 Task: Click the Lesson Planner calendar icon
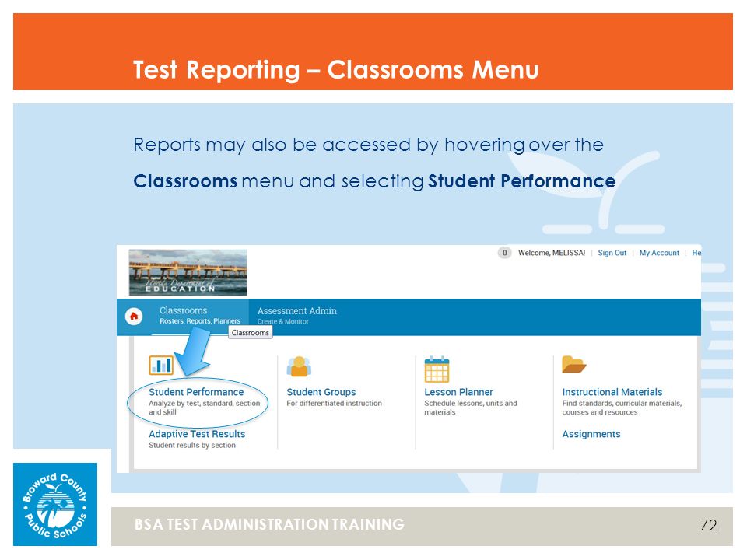tap(437, 369)
